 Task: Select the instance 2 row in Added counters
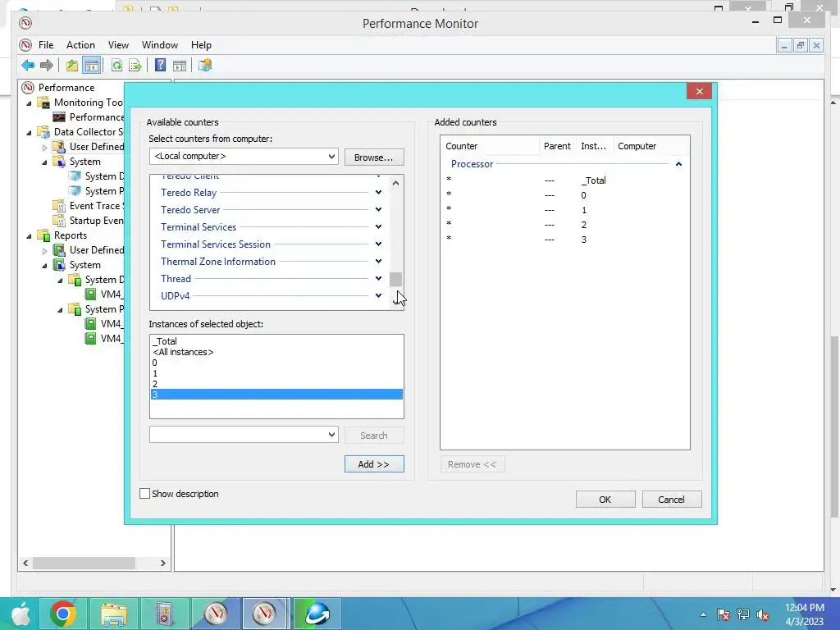click(x=564, y=225)
